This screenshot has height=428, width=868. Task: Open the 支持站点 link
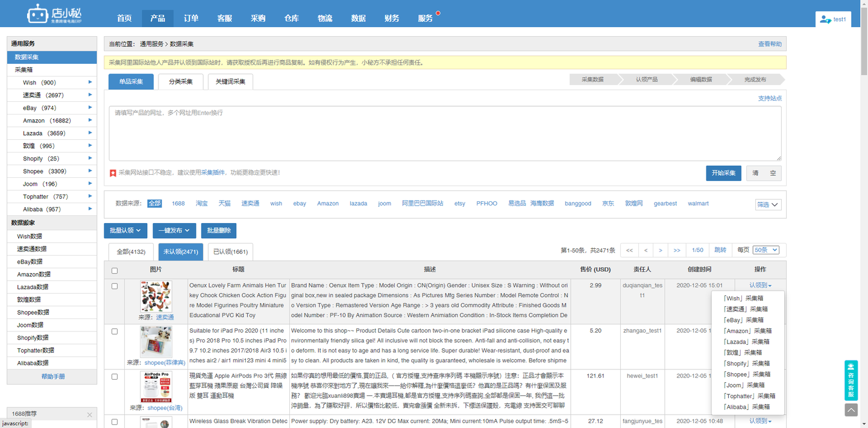coord(770,98)
